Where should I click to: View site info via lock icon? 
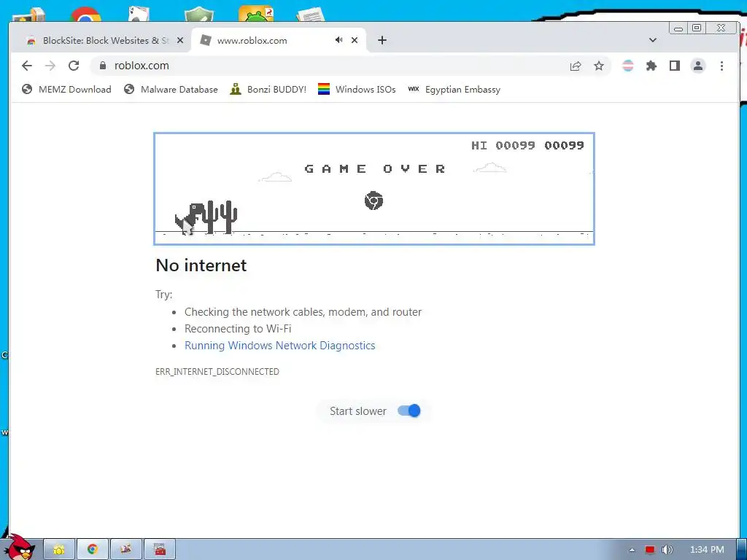[x=102, y=66]
